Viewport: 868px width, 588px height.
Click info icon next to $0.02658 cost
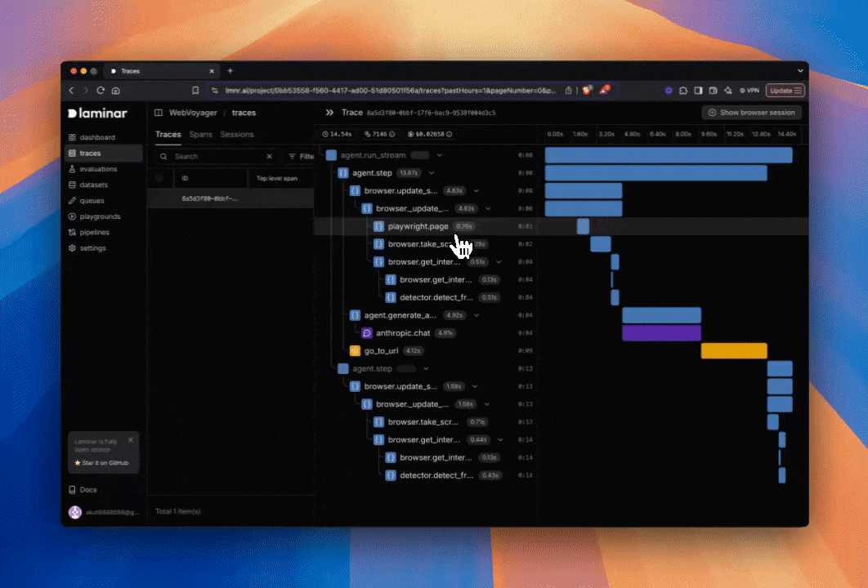[449, 135]
